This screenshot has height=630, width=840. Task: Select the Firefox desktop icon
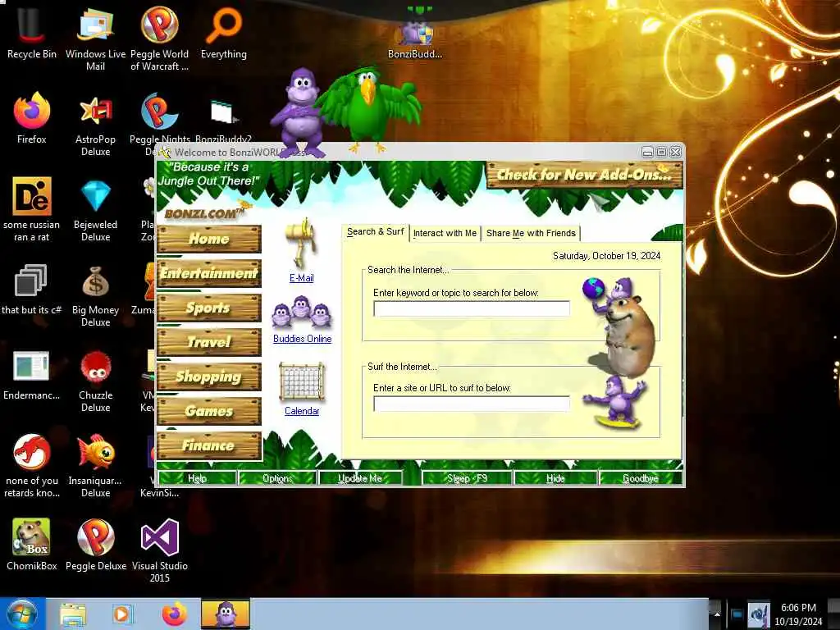pyautogui.click(x=32, y=118)
